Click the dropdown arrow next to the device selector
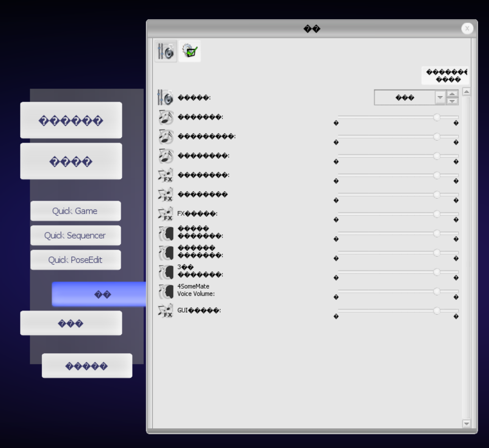 pos(440,97)
